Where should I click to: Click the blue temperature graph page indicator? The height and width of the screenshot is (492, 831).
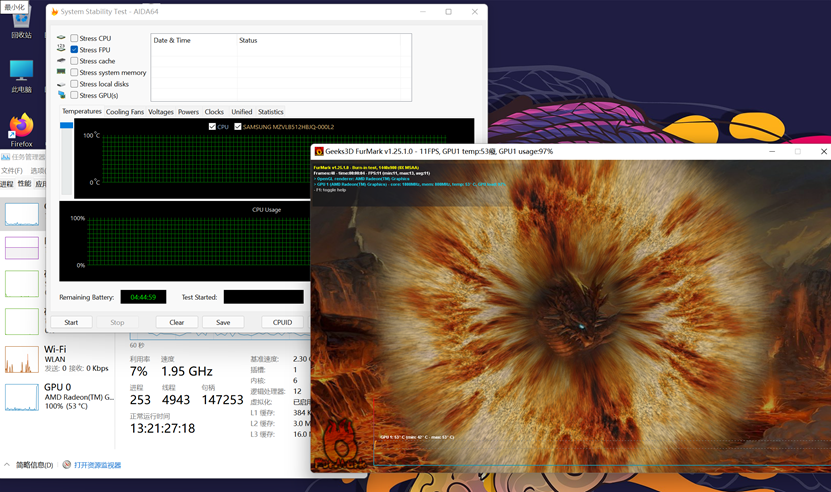coord(66,125)
